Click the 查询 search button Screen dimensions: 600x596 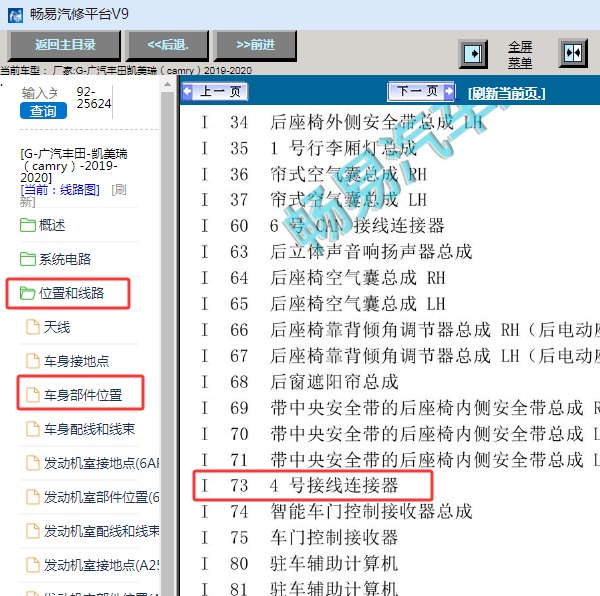click(43, 111)
